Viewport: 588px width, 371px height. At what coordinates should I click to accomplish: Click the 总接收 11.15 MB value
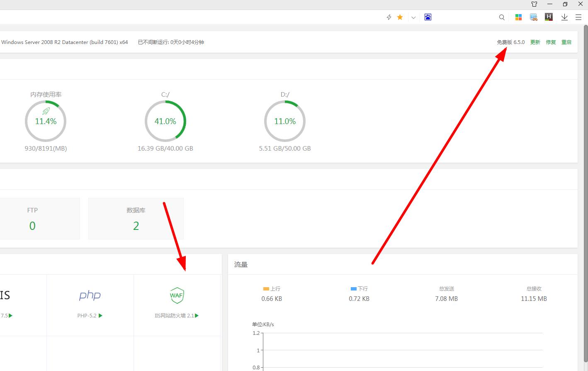click(x=534, y=298)
